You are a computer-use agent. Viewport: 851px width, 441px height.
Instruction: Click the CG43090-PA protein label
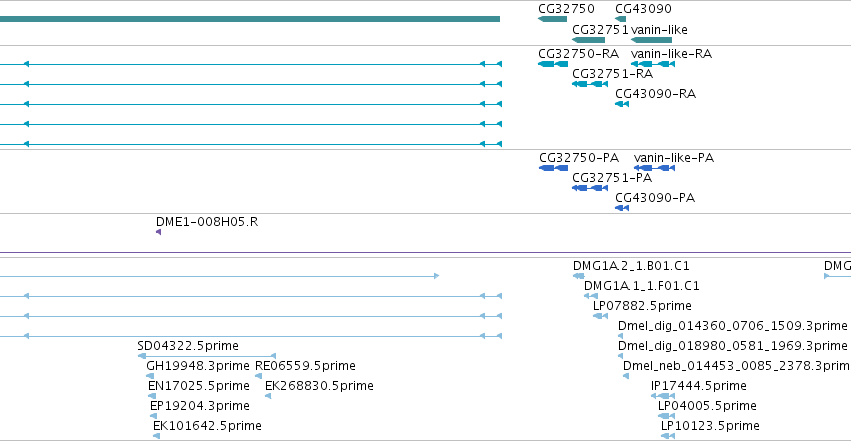[x=655, y=197]
